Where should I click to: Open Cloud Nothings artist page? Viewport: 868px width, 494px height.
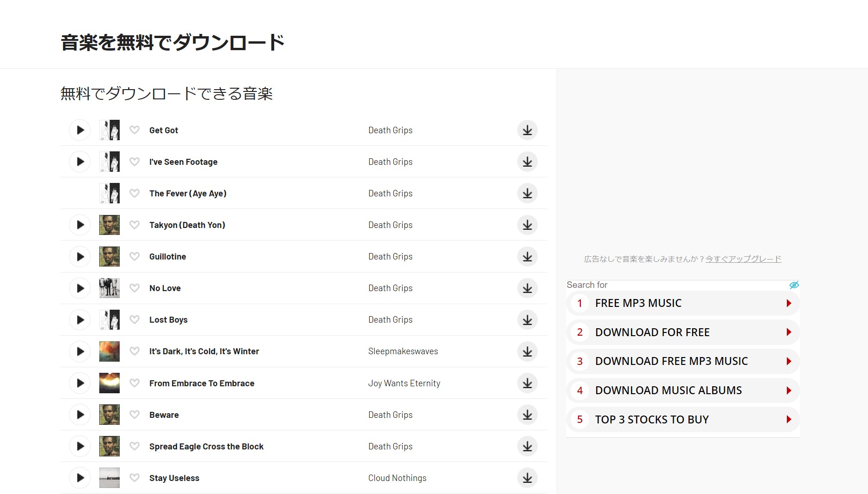(397, 478)
